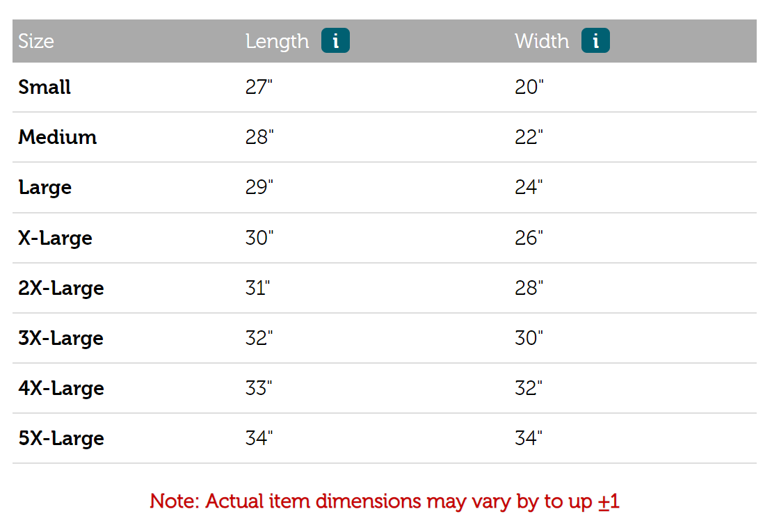Click the Width info icon

pyautogui.click(x=595, y=41)
